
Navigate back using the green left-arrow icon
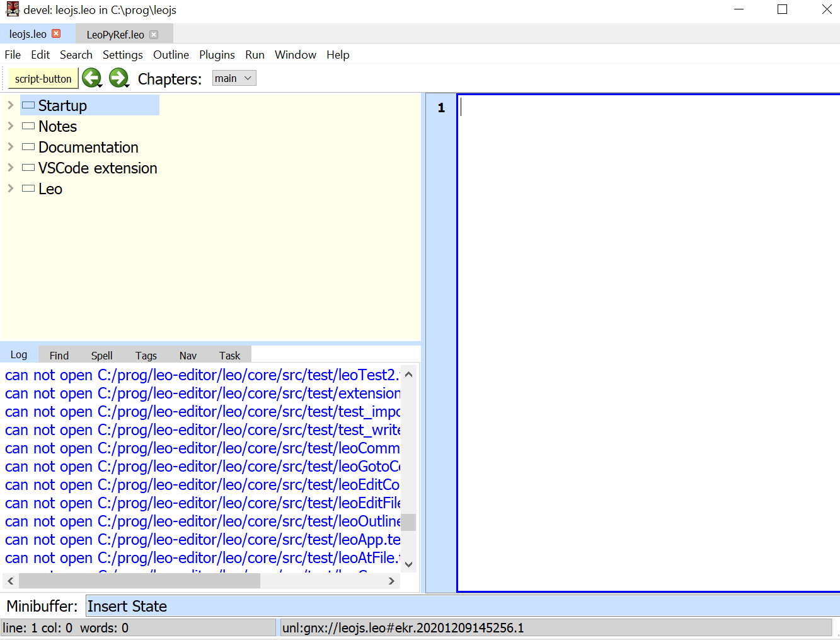click(x=92, y=77)
